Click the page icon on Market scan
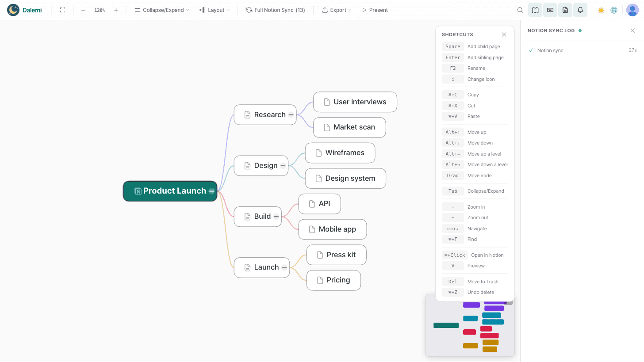The width and height of the screenshot is (644, 362). pos(327,127)
